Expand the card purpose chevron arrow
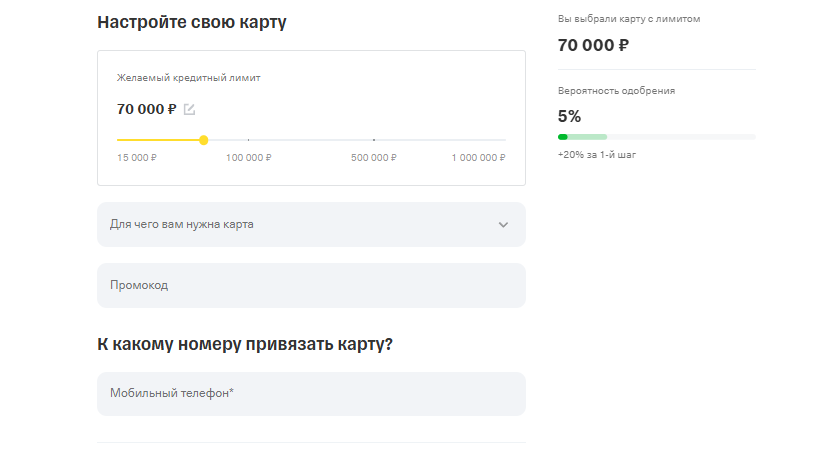The height and width of the screenshot is (456, 840). (503, 225)
